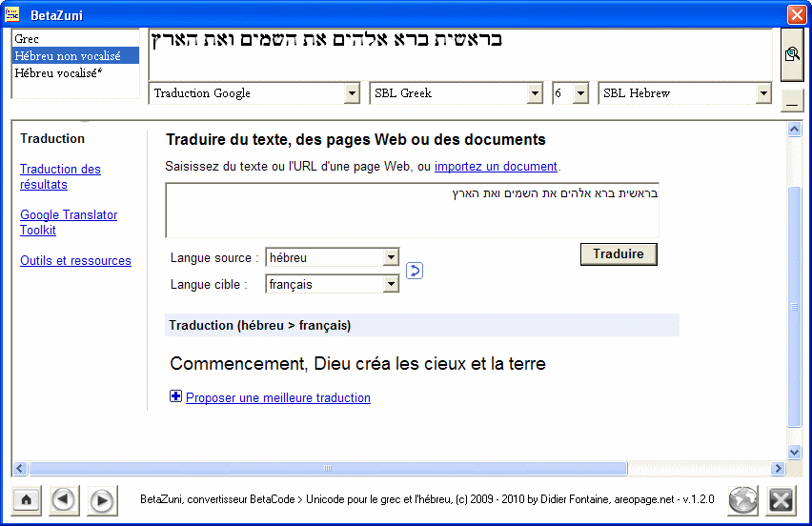Click the gray X button at bottom right
Image resolution: width=812 pixels, height=526 pixels.
781,500
